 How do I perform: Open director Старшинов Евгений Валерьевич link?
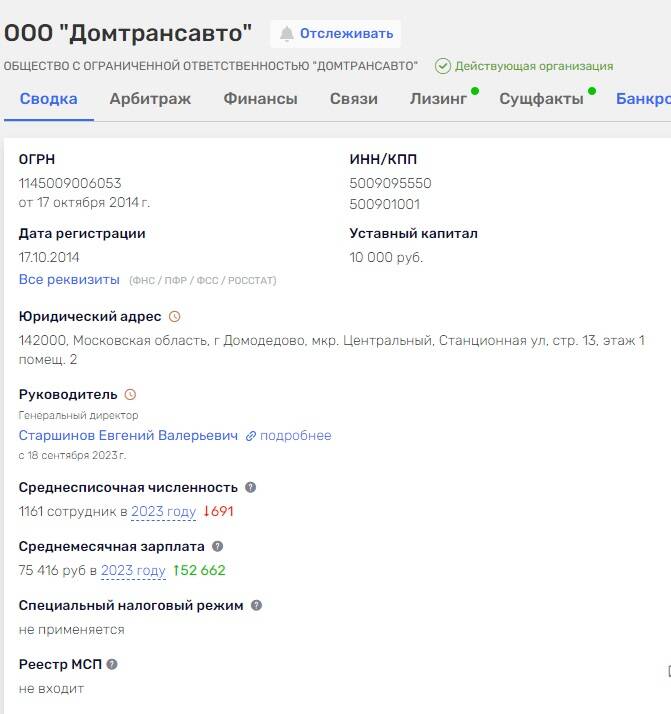coord(128,435)
